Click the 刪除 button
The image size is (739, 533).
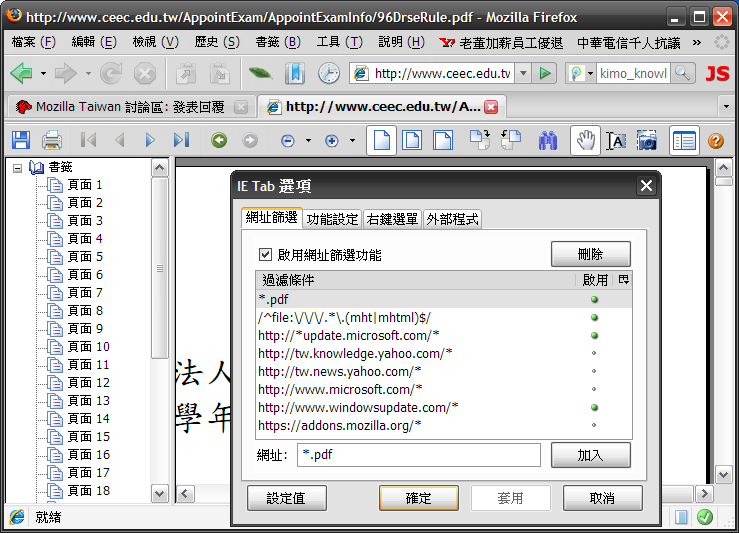click(590, 254)
